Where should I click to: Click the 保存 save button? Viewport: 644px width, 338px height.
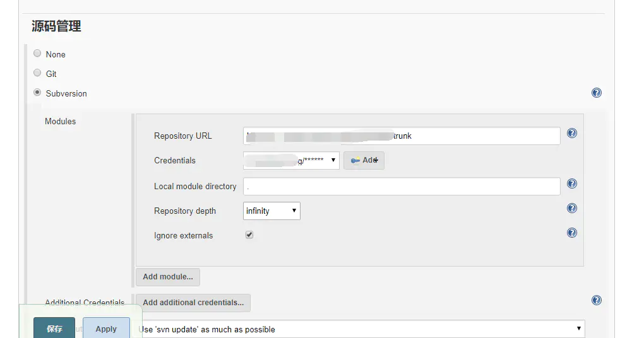click(x=54, y=328)
